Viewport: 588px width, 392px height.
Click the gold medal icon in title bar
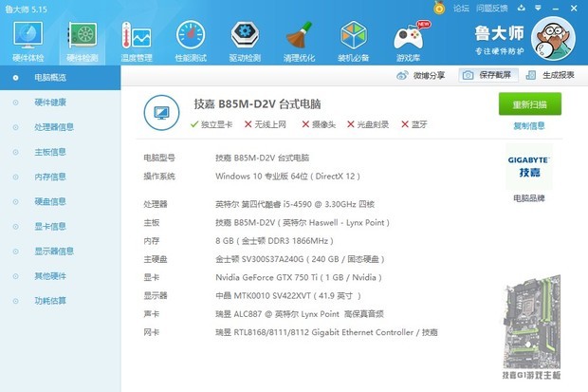[439, 8]
